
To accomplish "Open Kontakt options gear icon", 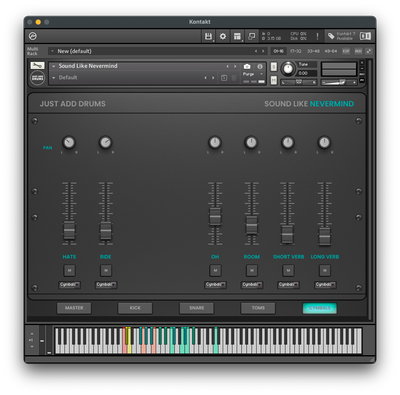I will (x=223, y=36).
